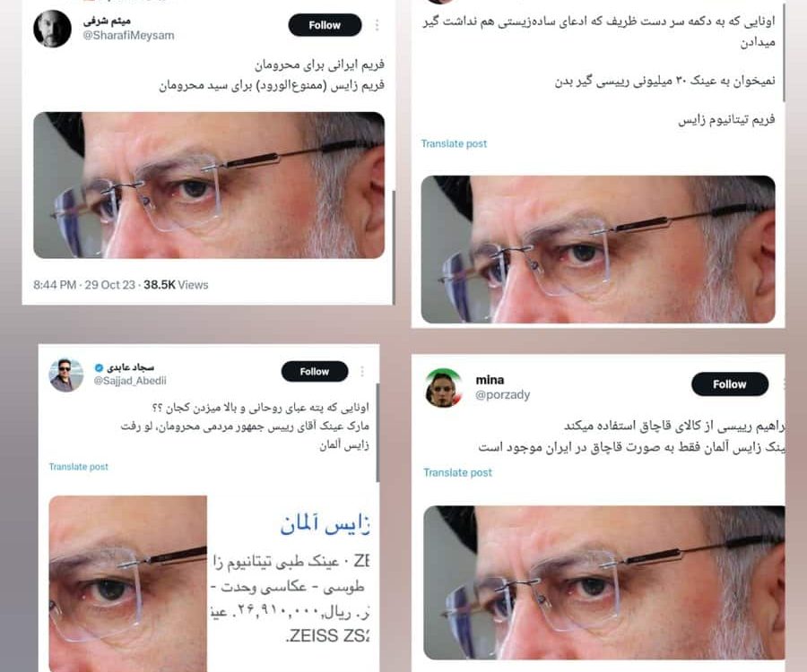Screen dimensions: 807x672
Task: Translate mina's tweet post
Action: [x=457, y=472]
